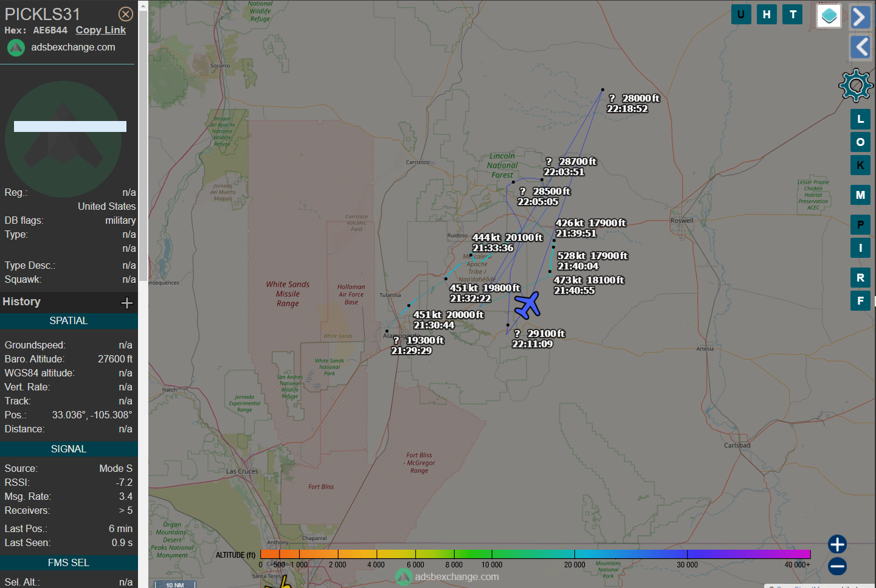Click the 21:32:22 451 kt track label
This screenshot has height=588, width=876.
coord(485,293)
